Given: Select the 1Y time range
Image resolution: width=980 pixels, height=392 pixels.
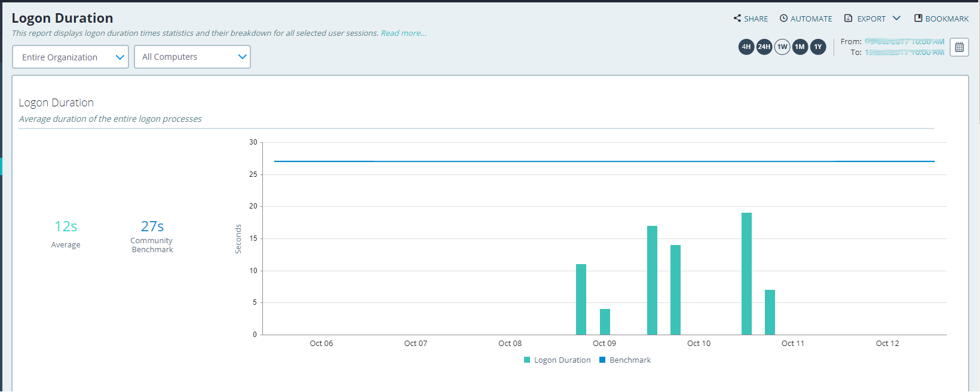Looking at the screenshot, I should click(818, 47).
